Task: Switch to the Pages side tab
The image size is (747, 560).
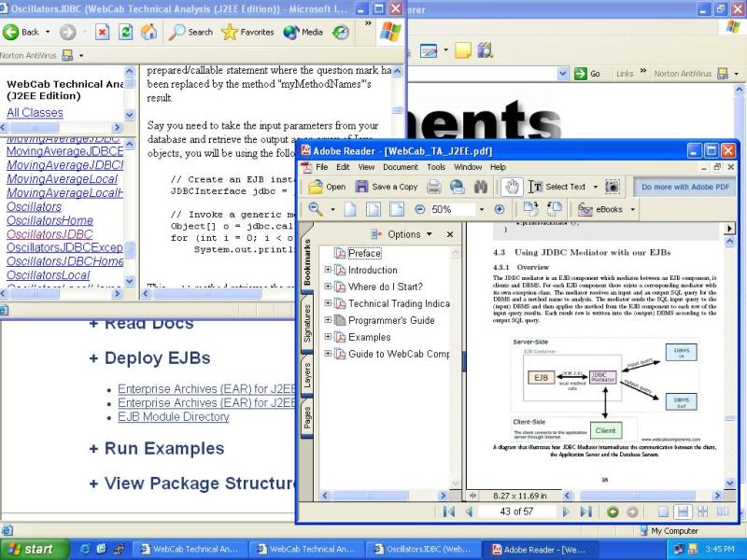Action: (x=307, y=418)
